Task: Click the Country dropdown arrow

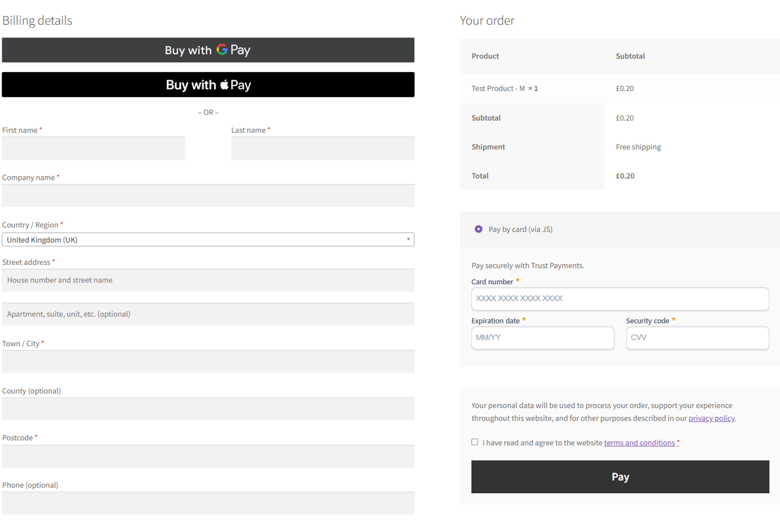Action: pos(408,239)
